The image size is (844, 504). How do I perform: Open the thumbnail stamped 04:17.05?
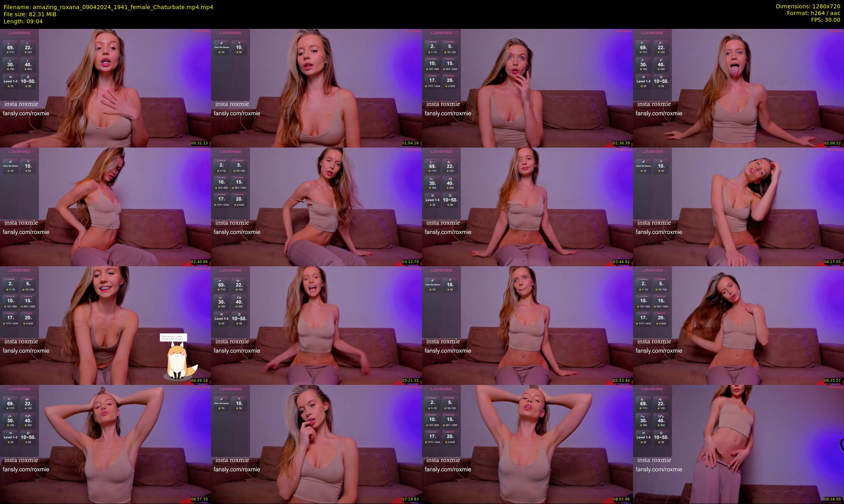(x=738, y=207)
